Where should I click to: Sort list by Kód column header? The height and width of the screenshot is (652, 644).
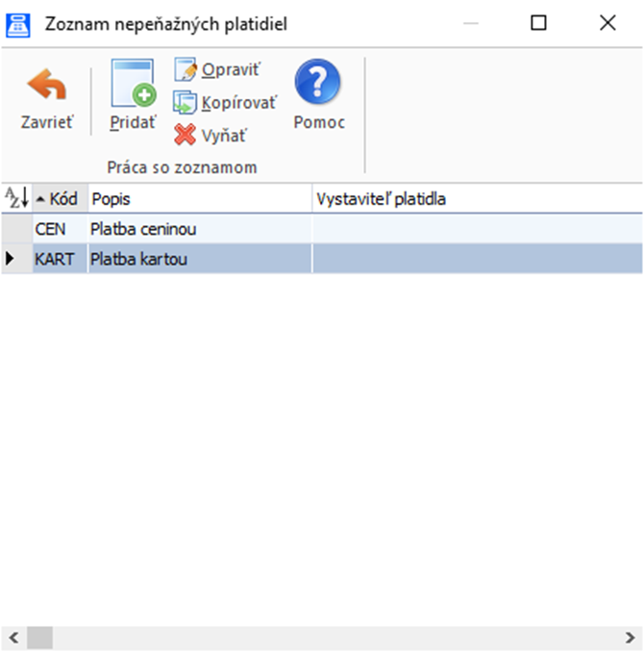coord(62,199)
